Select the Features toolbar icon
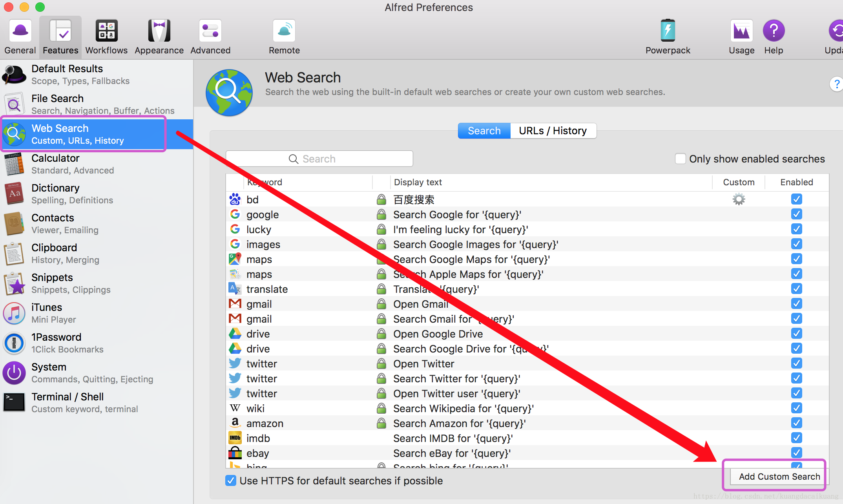This screenshot has height=504, width=843. click(x=60, y=37)
